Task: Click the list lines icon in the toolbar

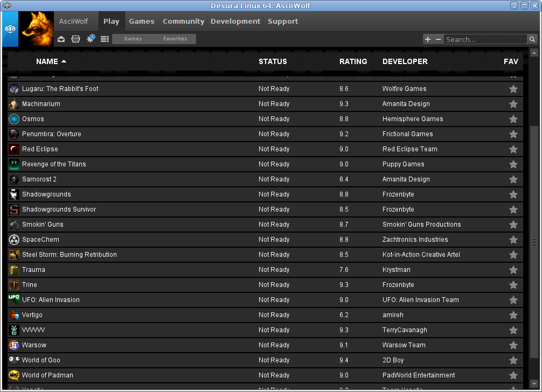Action: [105, 39]
